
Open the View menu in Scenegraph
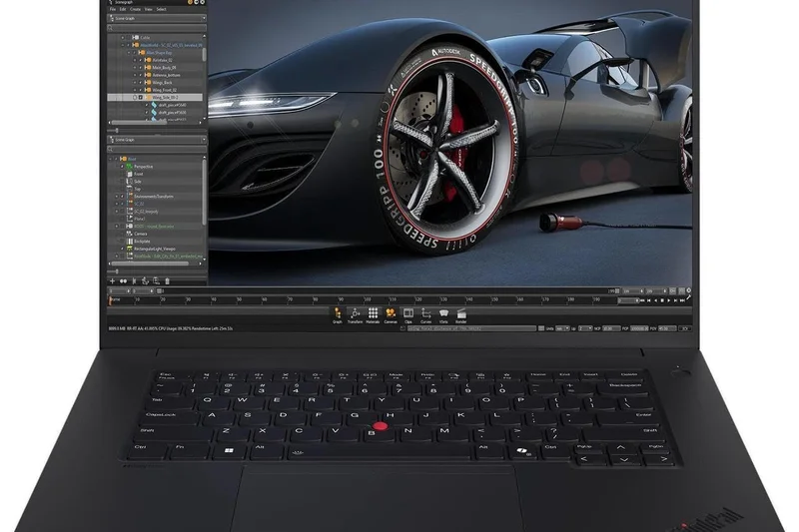coord(148,10)
